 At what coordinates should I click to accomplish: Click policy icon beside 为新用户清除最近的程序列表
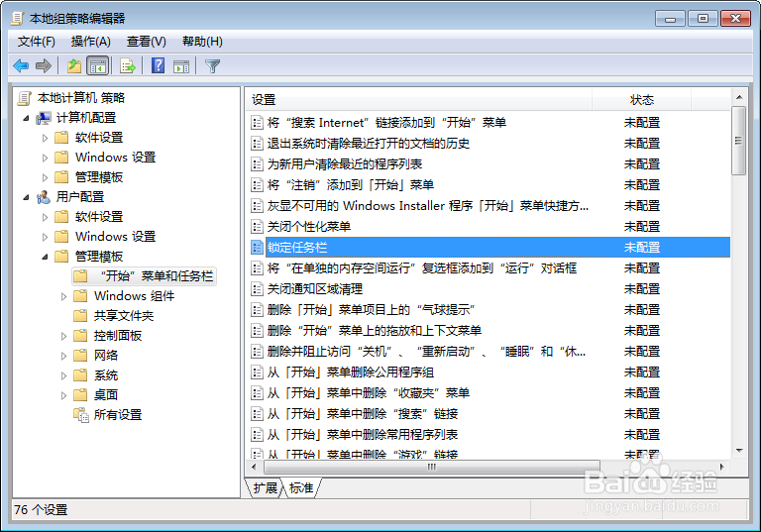[x=257, y=164]
